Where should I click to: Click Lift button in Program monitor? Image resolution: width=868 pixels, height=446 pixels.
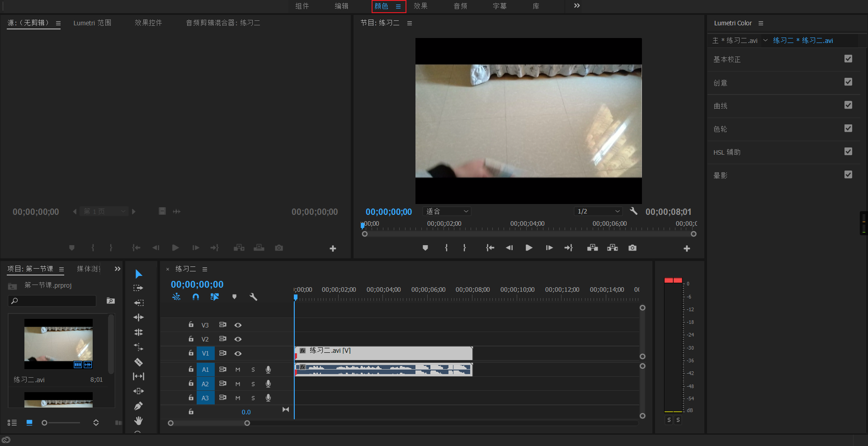click(x=593, y=248)
